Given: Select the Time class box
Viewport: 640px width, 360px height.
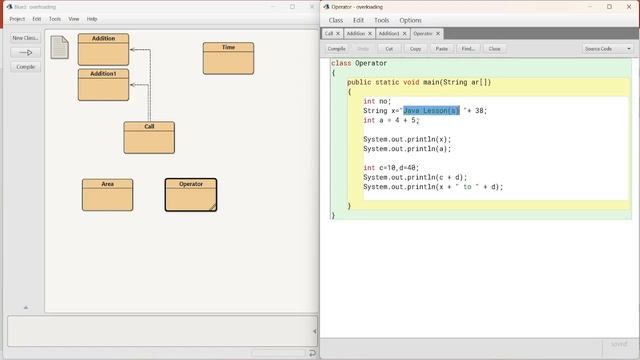Looking at the screenshot, I should [x=228, y=58].
